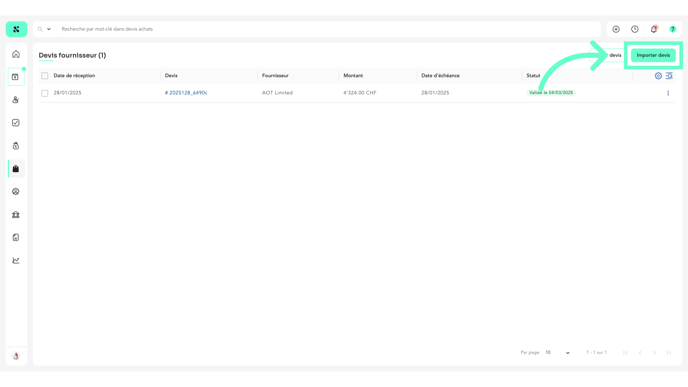Open the money bag icon in sidebar
The image size is (688, 387).
tap(16, 146)
